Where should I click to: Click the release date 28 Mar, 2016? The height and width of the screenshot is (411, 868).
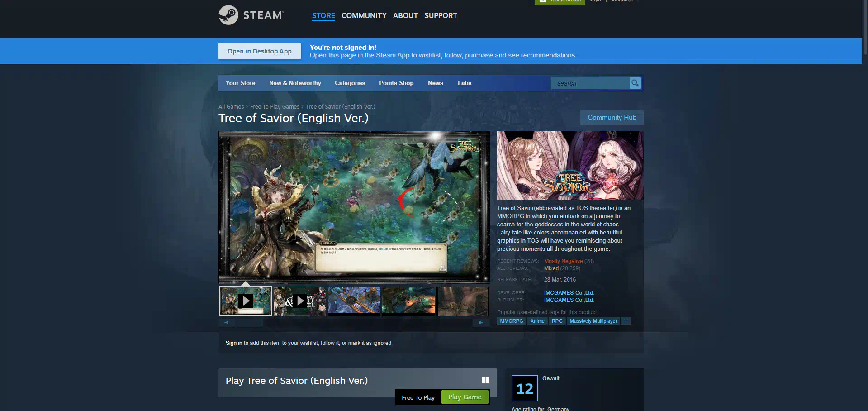click(560, 280)
